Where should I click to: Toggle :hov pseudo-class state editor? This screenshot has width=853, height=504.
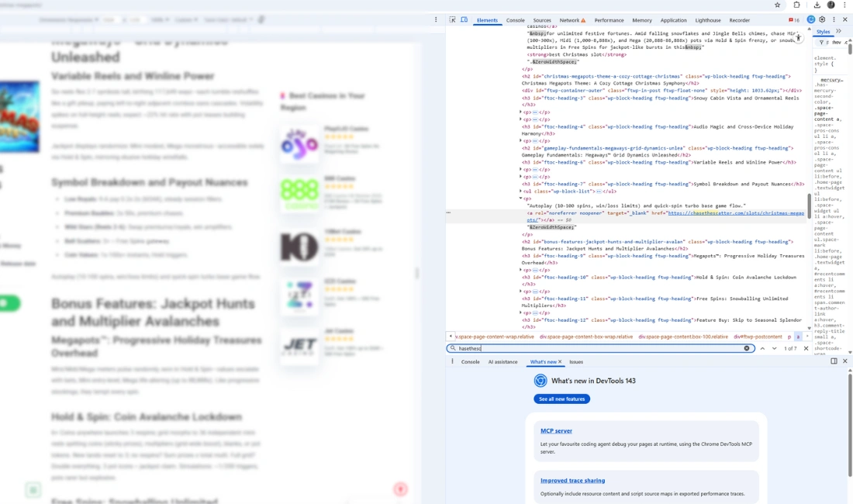tap(837, 42)
